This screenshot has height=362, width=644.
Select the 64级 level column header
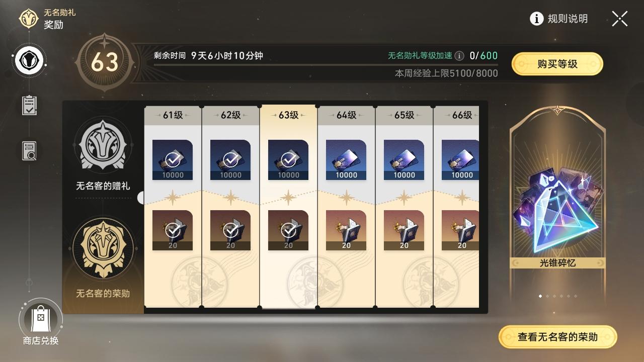pyautogui.click(x=346, y=115)
